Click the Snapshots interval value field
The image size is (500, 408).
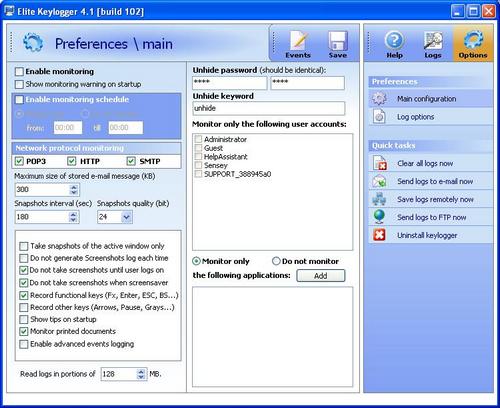point(42,217)
